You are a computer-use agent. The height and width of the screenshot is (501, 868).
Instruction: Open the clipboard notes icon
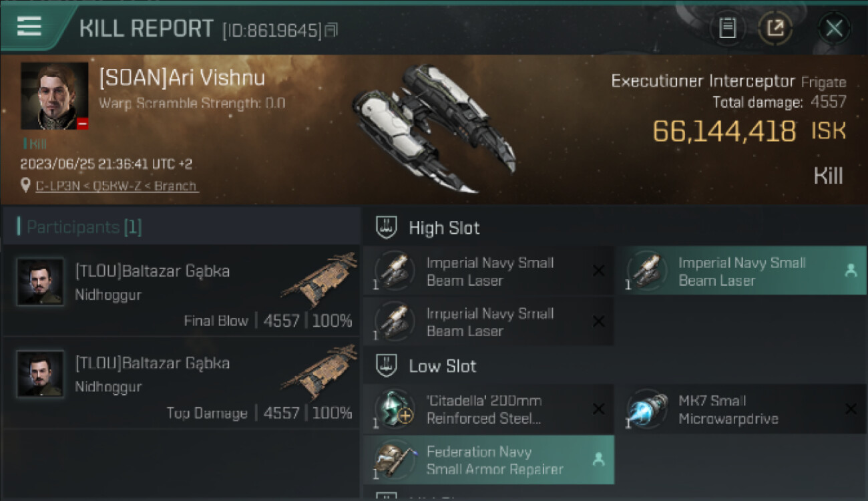(728, 28)
